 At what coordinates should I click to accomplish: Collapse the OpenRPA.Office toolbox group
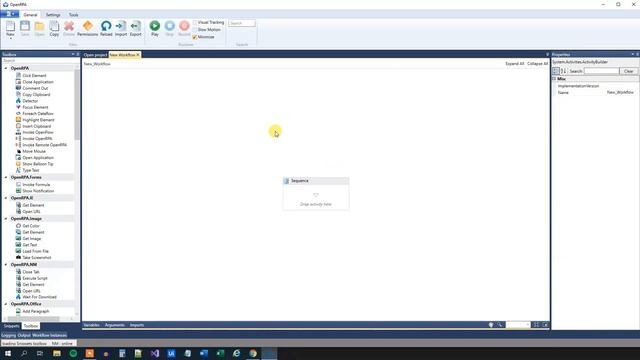click(6, 304)
